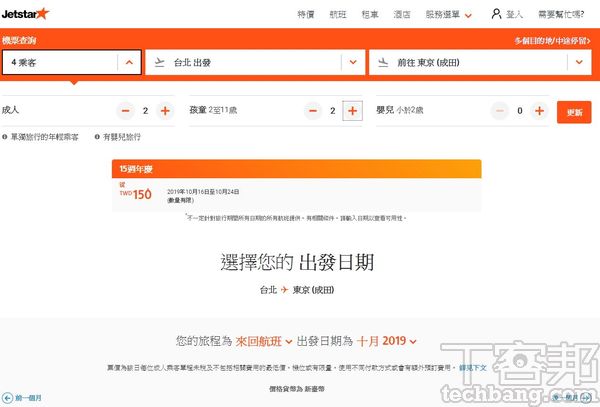The height and width of the screenshot is (407, 600).
Task: Open the 航班 flights menu item
Action: tap(338, 15)
